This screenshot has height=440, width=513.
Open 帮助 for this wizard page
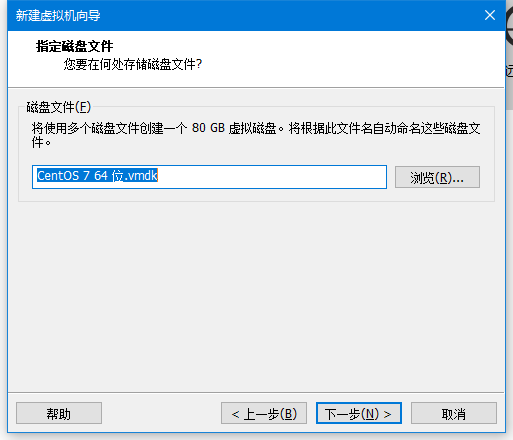pyautogui.click(x=59, y=413)
